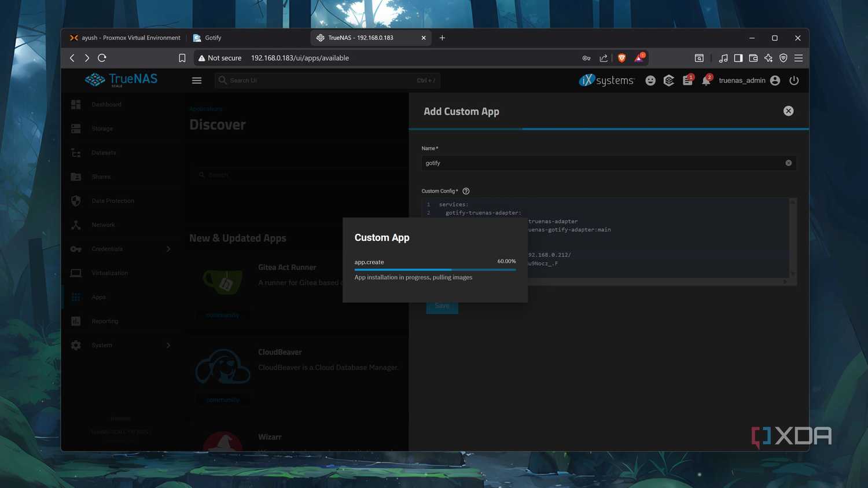Close the Add Custom App panel
This screenshot has height=488, width=868.
click(x=788, y=111)
